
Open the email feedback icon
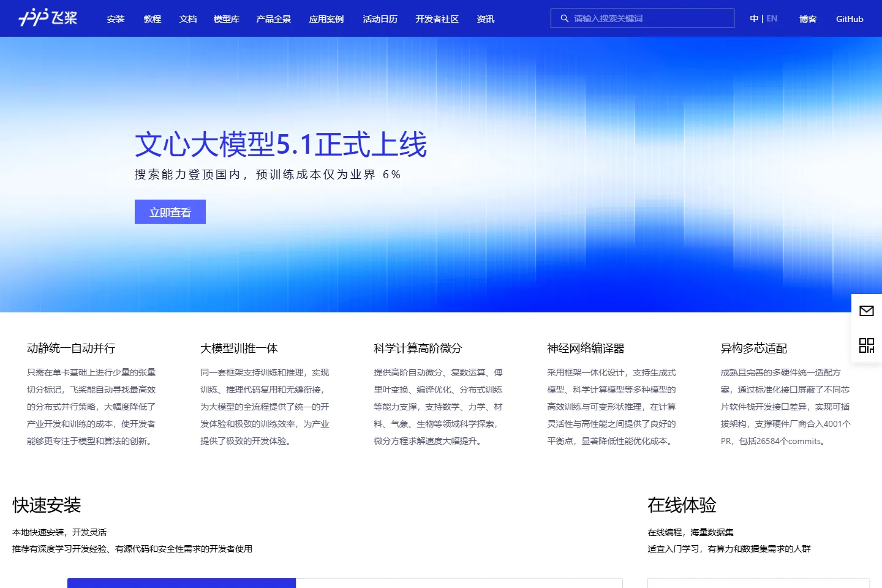point(867,311)
